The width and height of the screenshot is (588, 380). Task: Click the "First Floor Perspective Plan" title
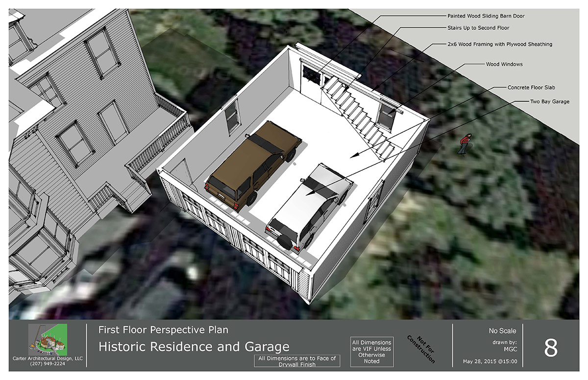click(163, 330)
